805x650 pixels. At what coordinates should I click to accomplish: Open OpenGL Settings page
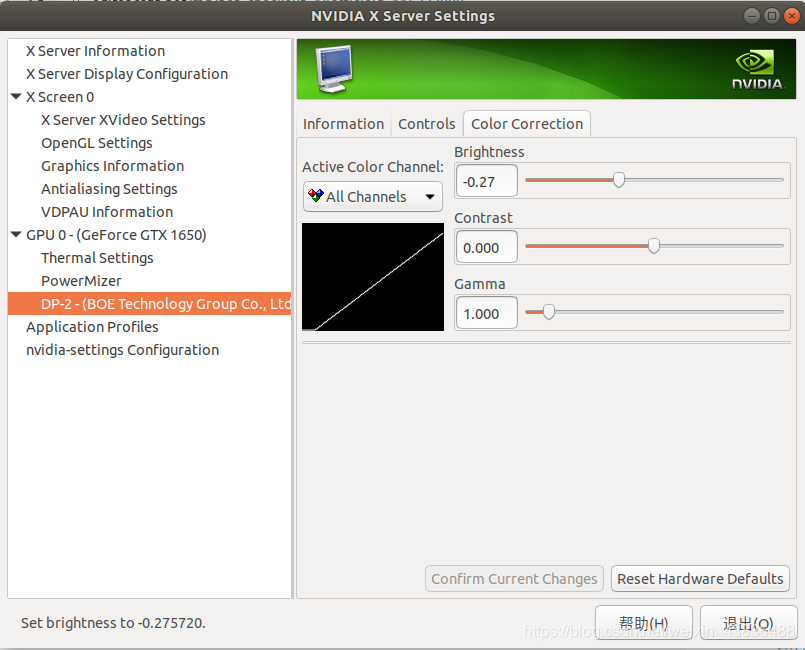[97, 143]
